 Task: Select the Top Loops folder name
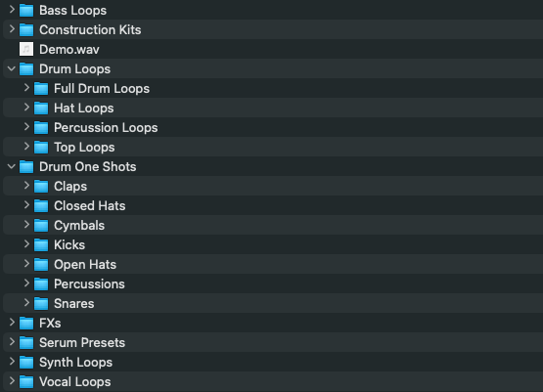[x=84, y=148]
